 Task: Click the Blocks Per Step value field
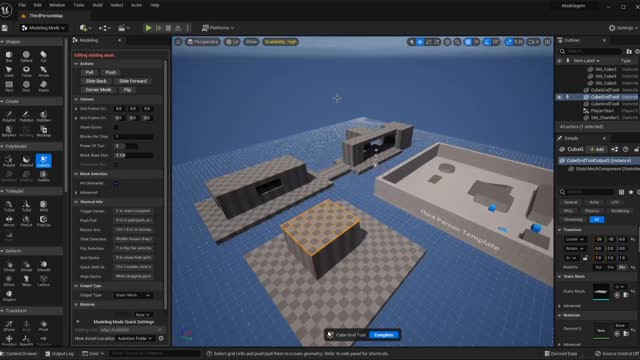tap(133, 137)
